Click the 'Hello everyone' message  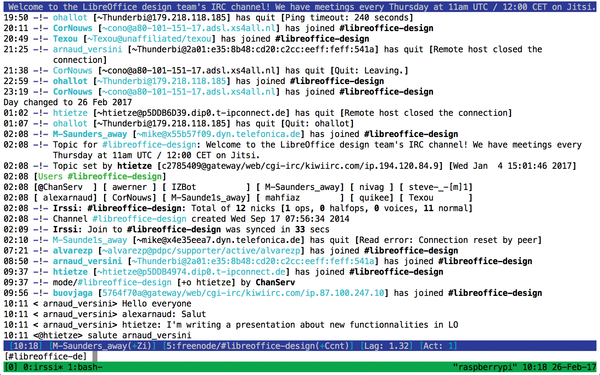pyautogui.click(x=157, y=304)
